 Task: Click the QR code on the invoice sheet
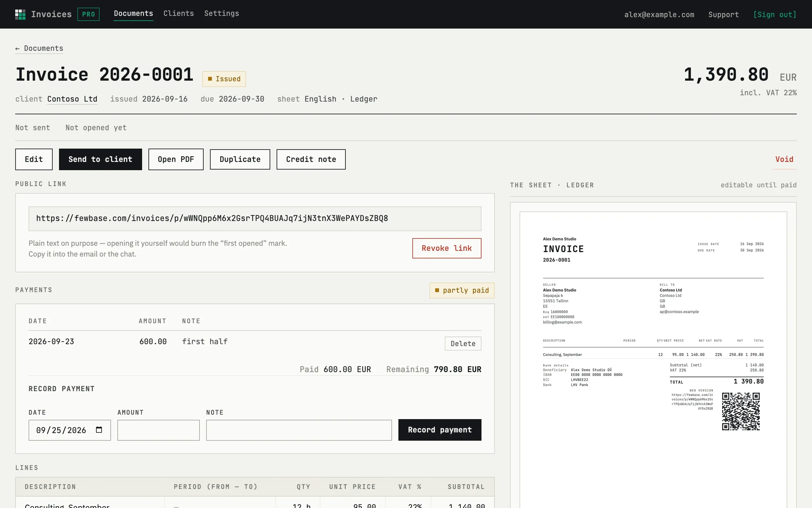click(x=741, y=411)
